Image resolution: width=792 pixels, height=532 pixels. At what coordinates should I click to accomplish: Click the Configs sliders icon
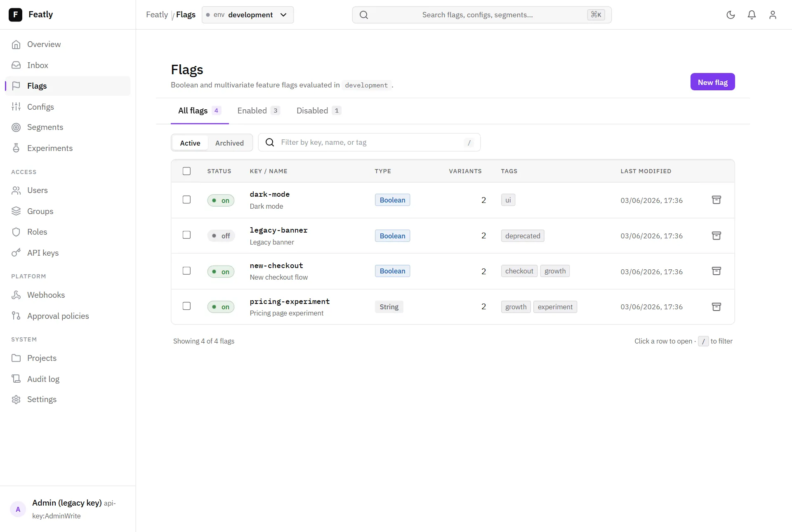[x=16, y=107]
